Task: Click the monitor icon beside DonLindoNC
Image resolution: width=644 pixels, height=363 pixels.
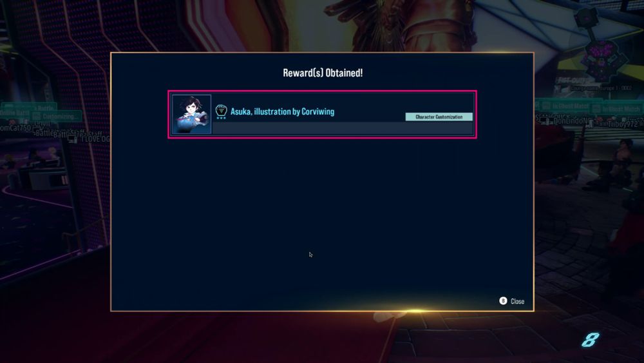Action: (545, 121)
